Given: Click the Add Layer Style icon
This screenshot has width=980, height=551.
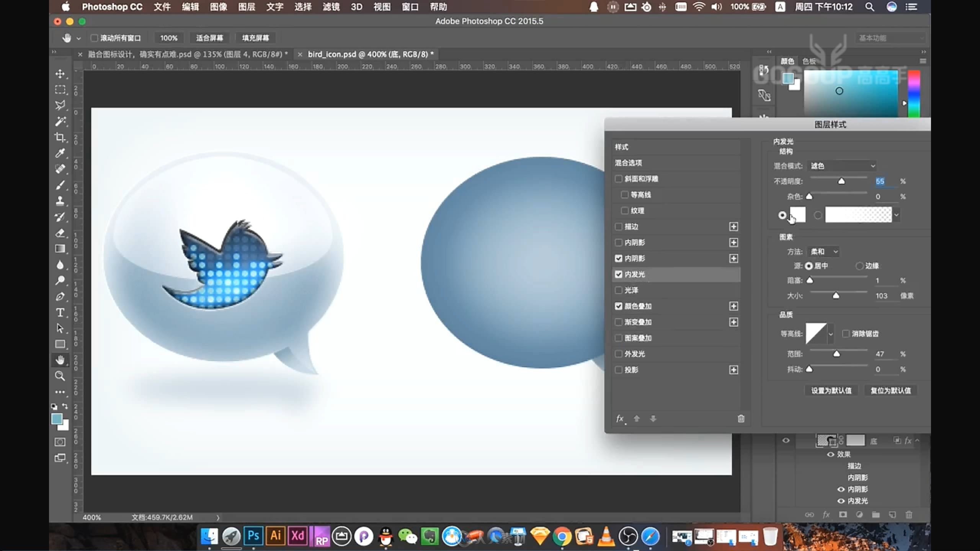Looking at the screenshot, I should [x=826, y=514].
